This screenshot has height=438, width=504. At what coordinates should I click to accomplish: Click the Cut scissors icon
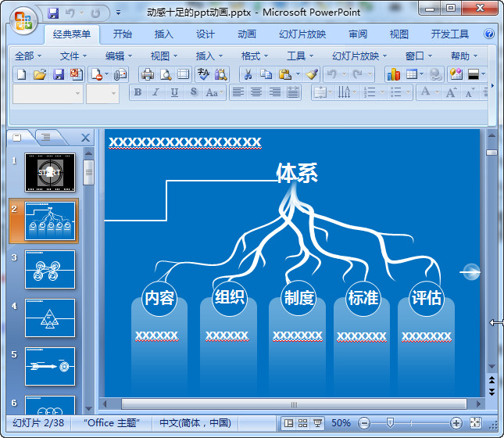point(248,74)
